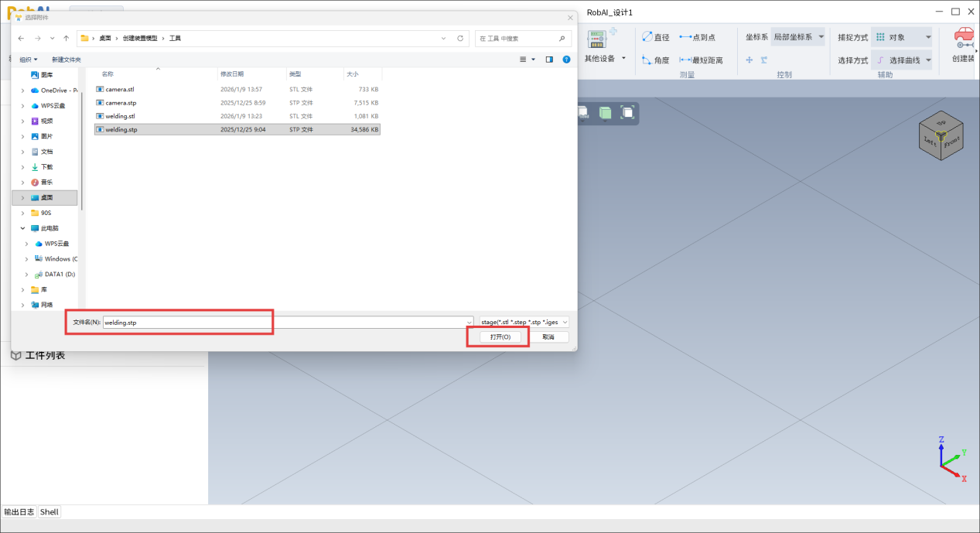Close the 选择附件 dialog
Viewport: 980px width, 533px height.
pos(571,17)
